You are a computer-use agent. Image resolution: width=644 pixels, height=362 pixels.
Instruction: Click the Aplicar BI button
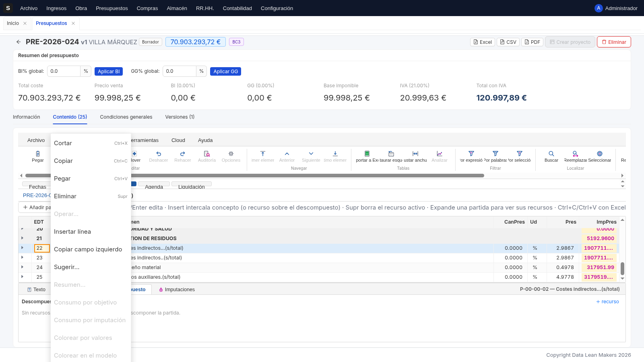click(109, 71)
